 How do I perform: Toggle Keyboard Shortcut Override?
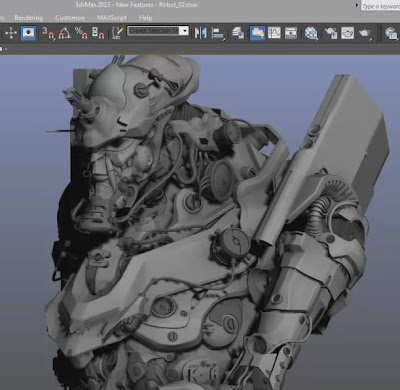pyautogui.click(x=28, y=33)
